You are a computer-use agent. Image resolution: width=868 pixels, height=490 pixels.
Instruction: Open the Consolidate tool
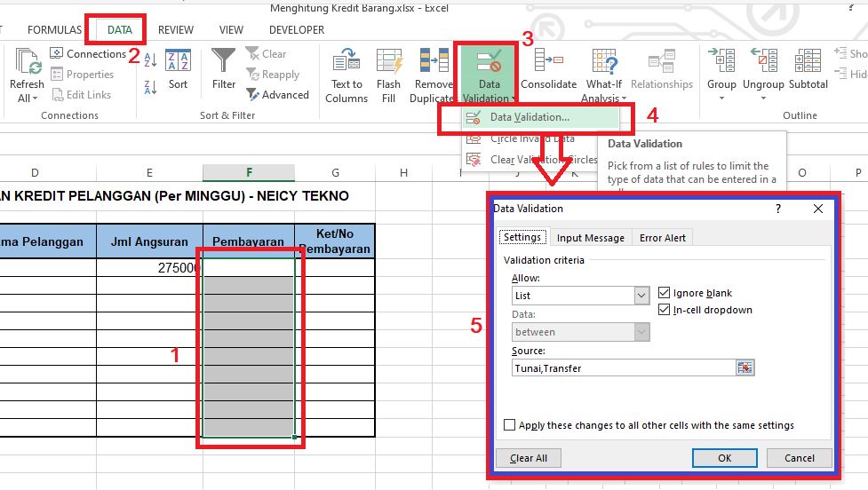point(548,69)
